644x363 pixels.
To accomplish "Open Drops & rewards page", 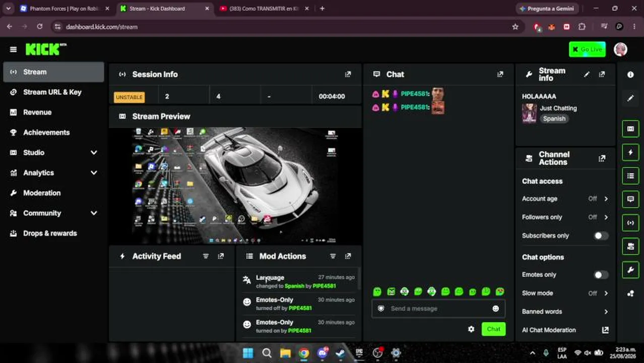I will pos(53,233).
